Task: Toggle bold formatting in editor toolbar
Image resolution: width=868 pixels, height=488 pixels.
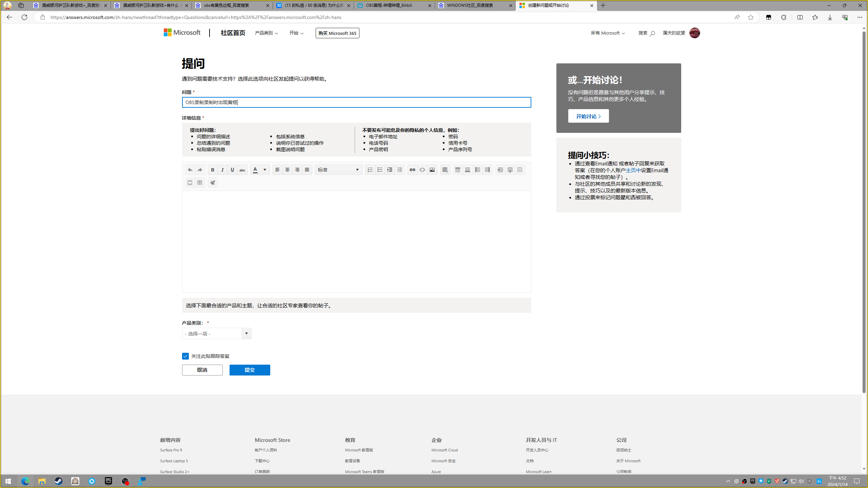Action: pyautogui.click(x=213, y=170)
